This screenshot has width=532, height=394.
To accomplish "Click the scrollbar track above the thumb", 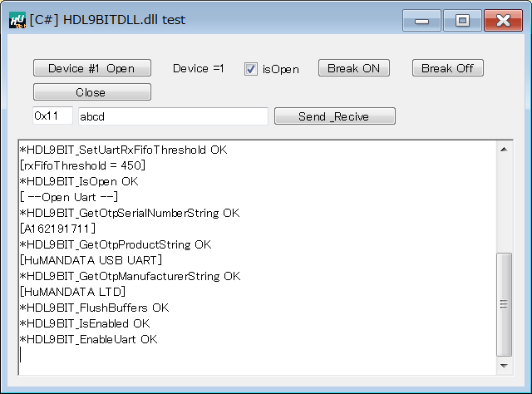I will [504, 204].
